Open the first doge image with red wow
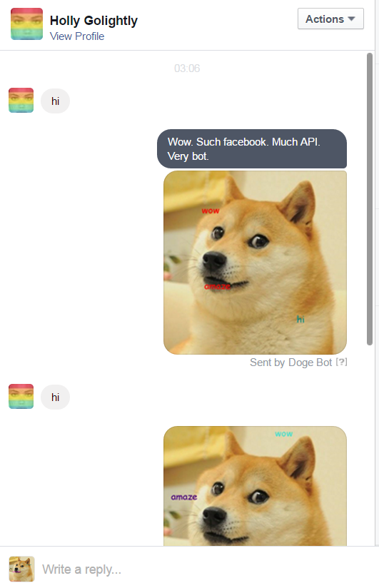This screenshot has width=379, height=588. pos(256,263)
